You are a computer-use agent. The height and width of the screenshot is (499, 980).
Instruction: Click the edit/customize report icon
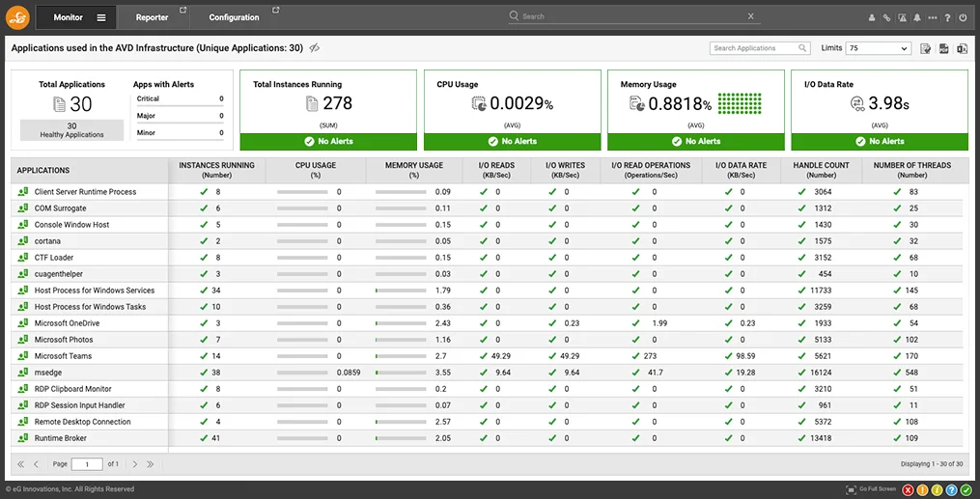(926, 48)
